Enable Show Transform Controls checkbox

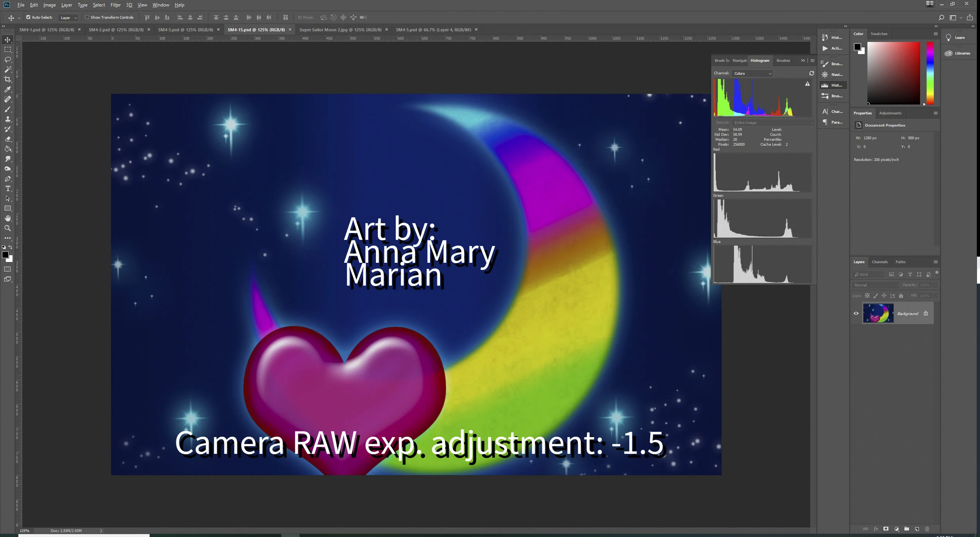point(87,17)
